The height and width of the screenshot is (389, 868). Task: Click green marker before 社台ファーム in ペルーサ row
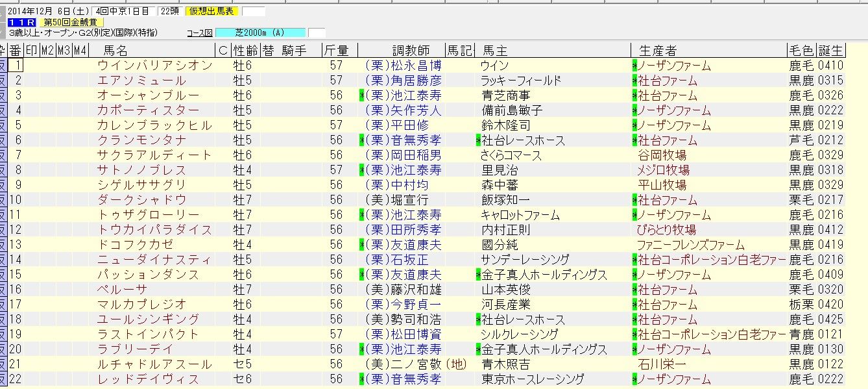click(x=634, y=290)
